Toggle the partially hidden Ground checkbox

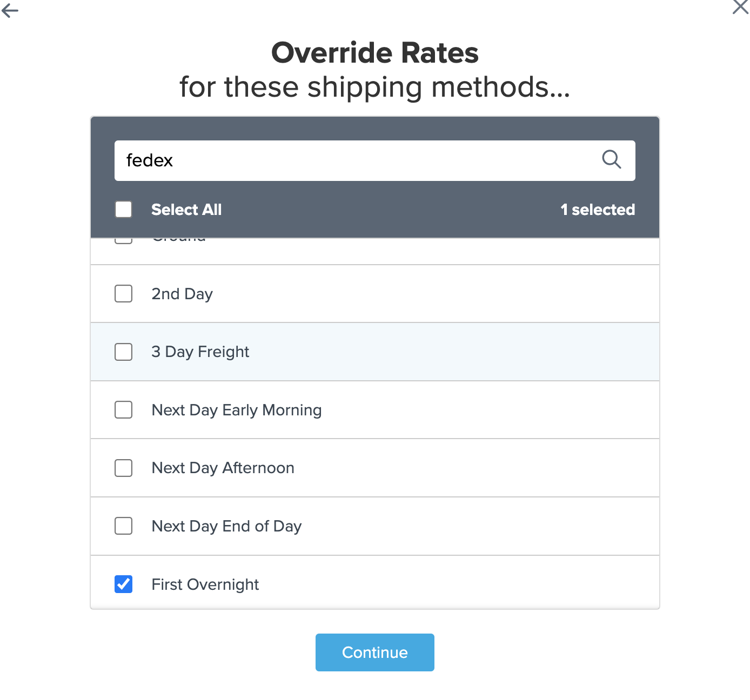click(124, 241)
